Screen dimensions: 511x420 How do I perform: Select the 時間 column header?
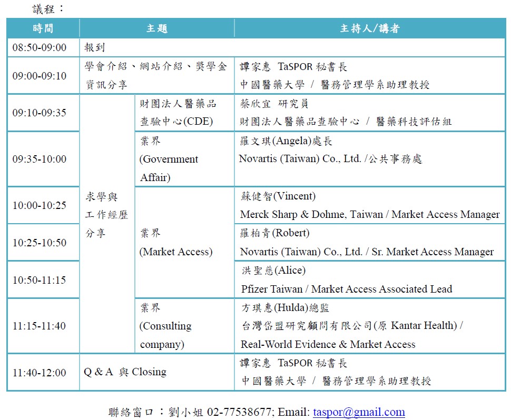43,28
